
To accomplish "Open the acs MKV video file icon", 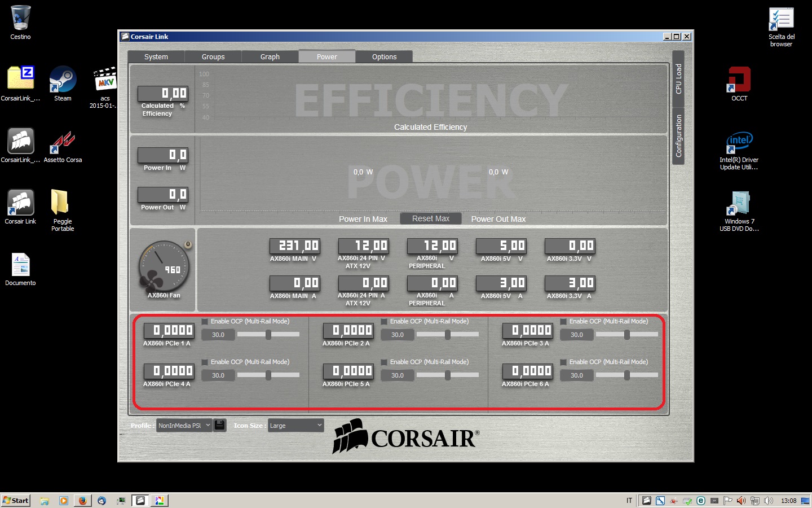I will (105, 87).
